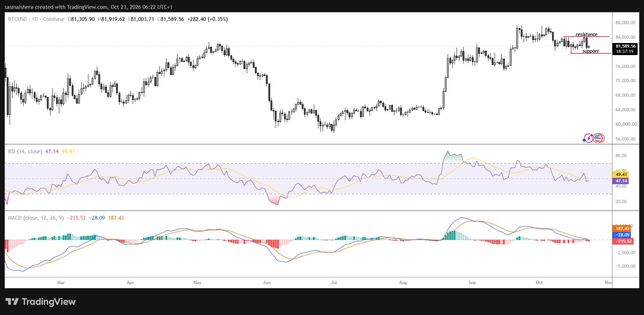Click the 56,000.00 price axis label

[x=626, y=139]
